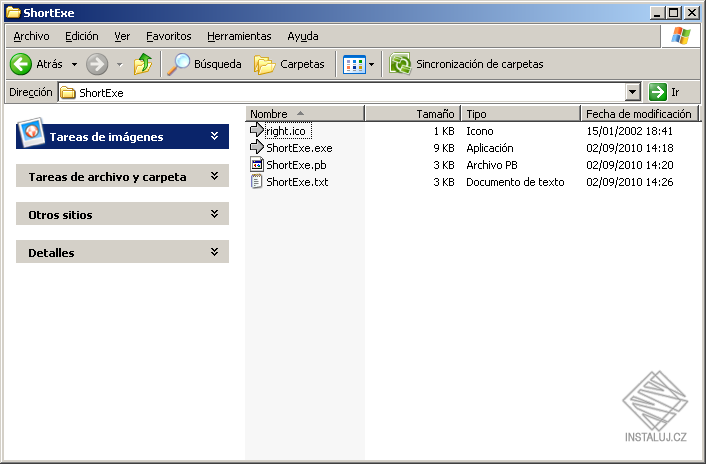Click the 1 KB size cell
The width and height of the screenshot is (706, 464).
click(444, 131)
